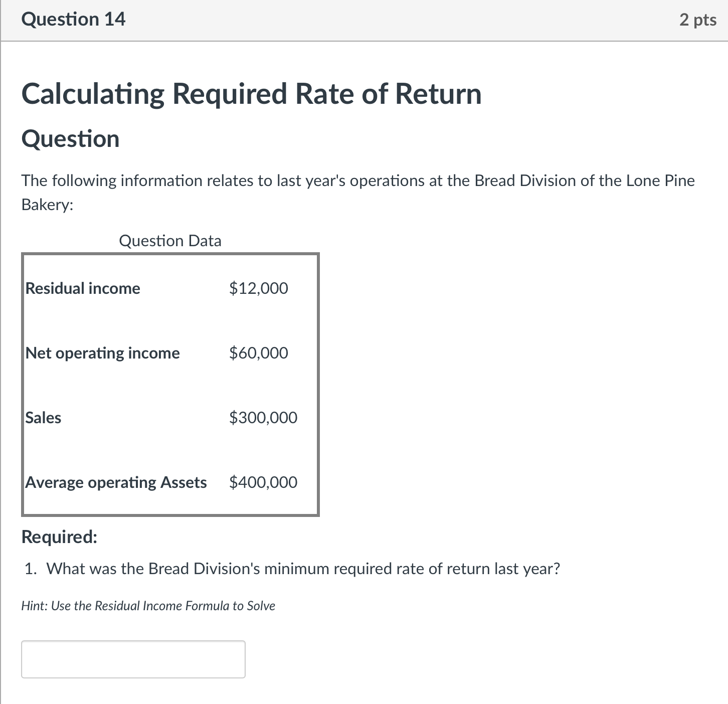This screenshot has height=704, width=728.
Task: Select the $300,000 sales figure
Action: [263, 417]
